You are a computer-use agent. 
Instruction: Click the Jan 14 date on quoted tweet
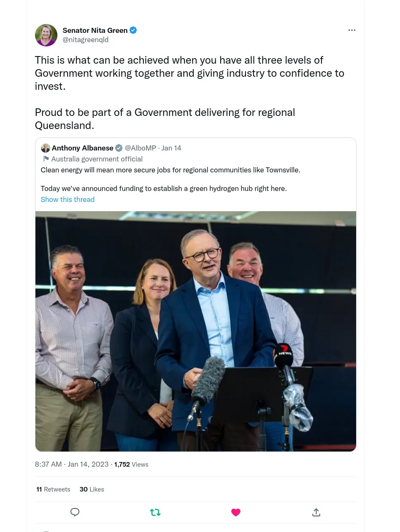[171, 148]
